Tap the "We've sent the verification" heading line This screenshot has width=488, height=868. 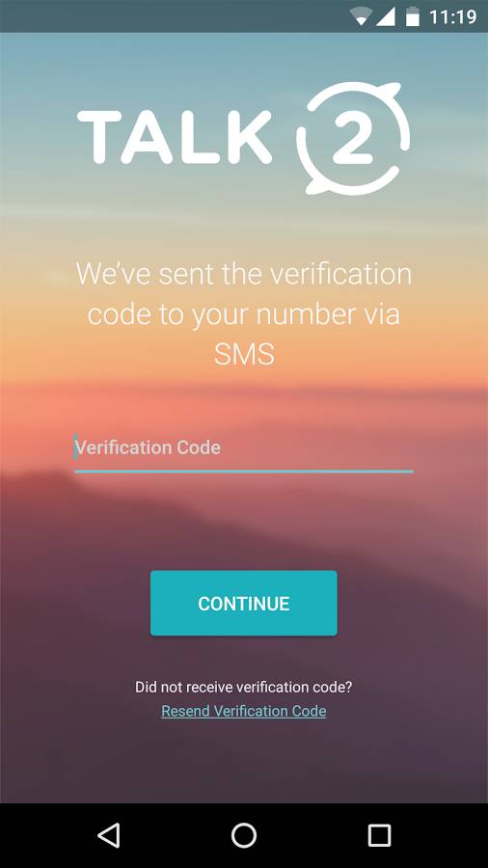(244, 274)
